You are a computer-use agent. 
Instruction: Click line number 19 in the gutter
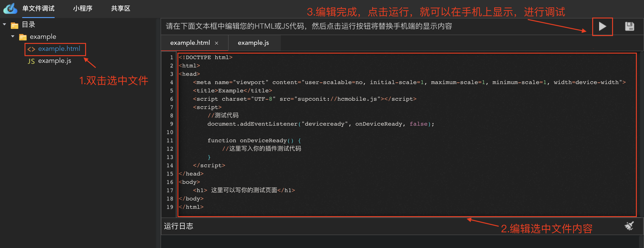tap(170, 207)
